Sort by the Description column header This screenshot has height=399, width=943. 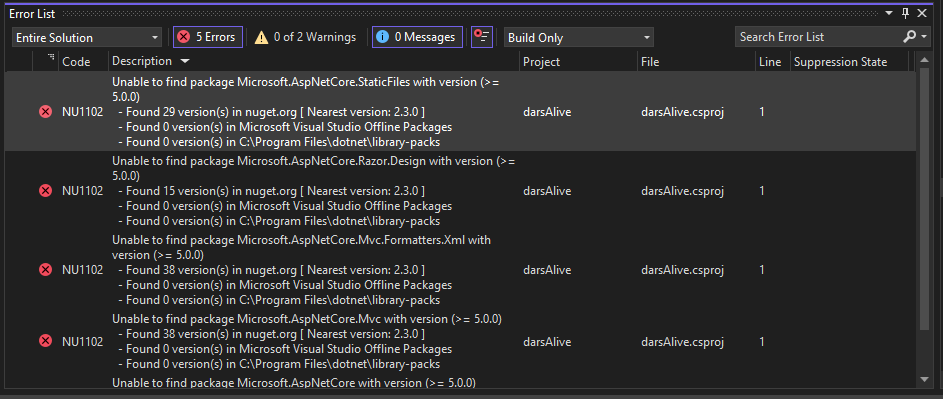(142, 61)
